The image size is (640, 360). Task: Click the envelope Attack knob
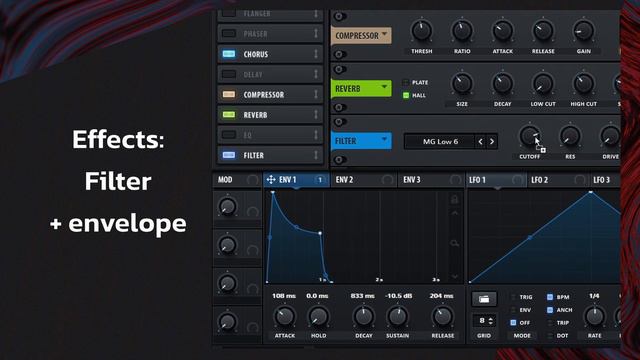tap(284, 316)
